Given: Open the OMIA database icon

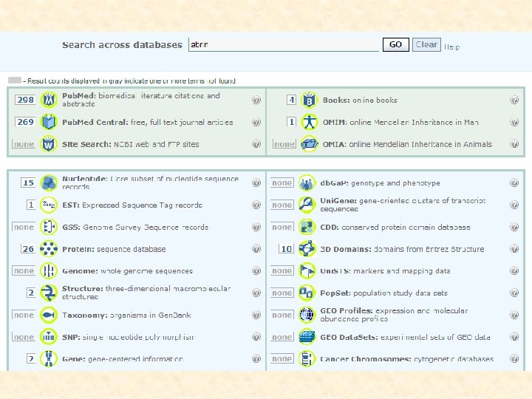Looking at the screenshot, I should click(309, 144).
